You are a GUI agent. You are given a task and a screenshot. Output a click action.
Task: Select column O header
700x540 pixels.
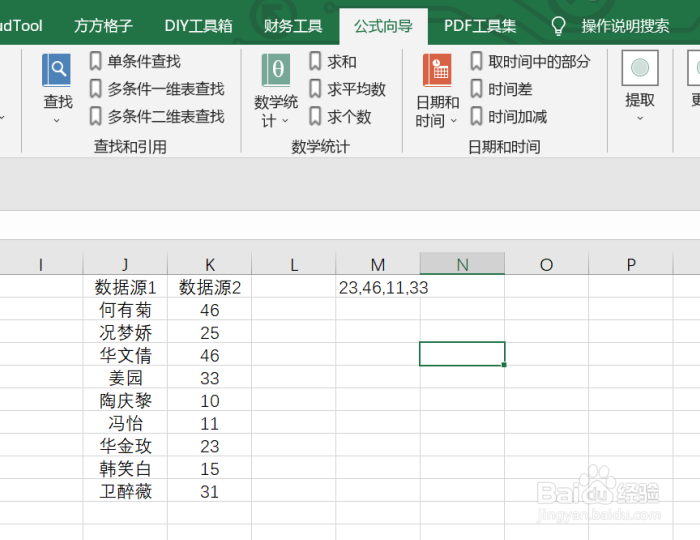(546, 264)
